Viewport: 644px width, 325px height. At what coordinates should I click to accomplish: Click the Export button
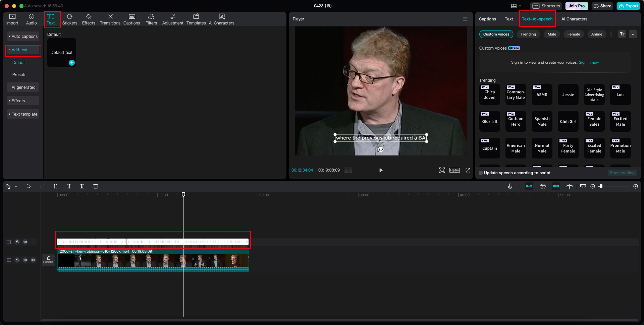click(x=629, y=6)
